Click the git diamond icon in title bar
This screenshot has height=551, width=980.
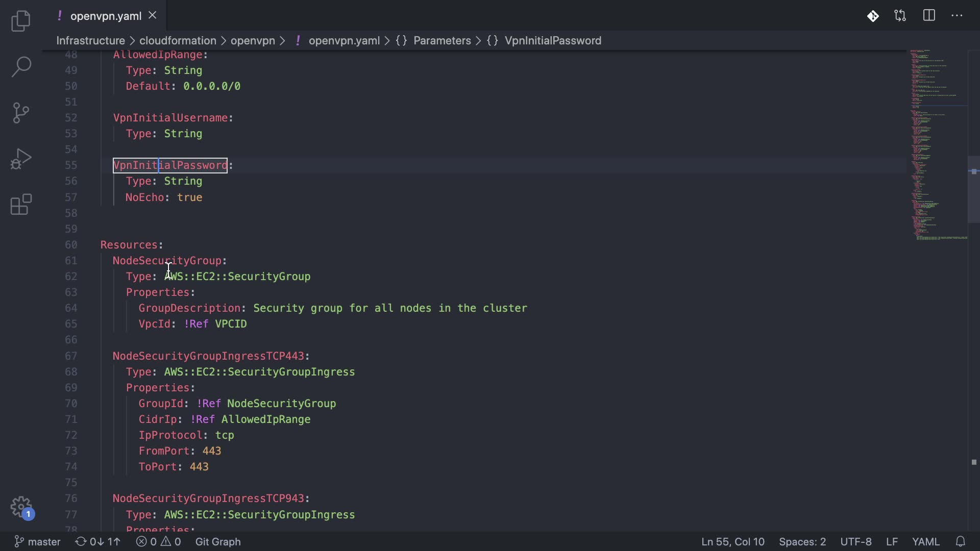(873, 16)
